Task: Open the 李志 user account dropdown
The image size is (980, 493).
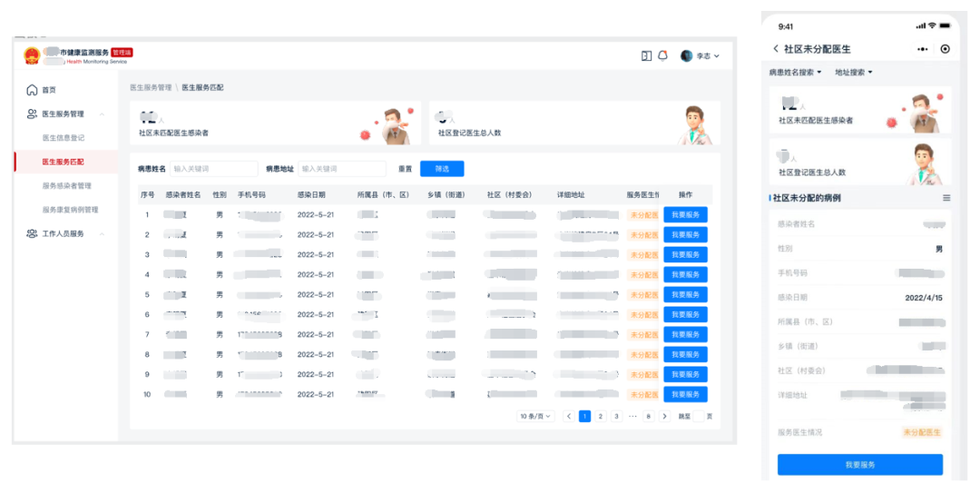Action: [700, 55]
